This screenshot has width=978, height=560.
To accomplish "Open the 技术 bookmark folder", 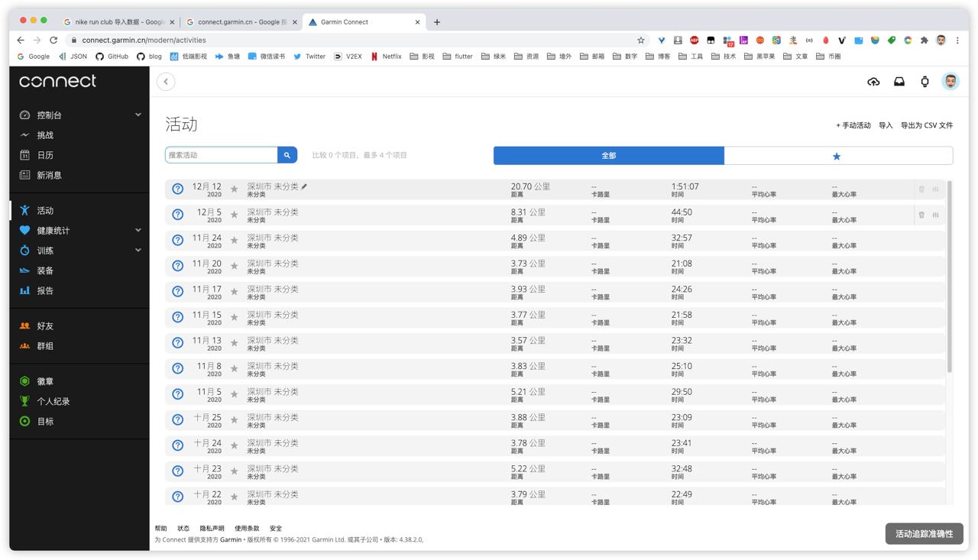I will coord(724,56).
